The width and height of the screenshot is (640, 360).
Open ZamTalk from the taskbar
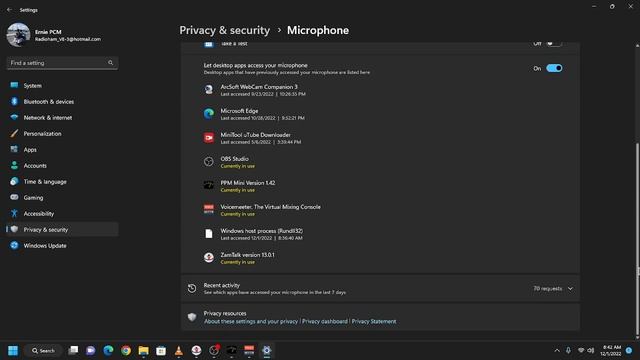(x=196, y=350)
